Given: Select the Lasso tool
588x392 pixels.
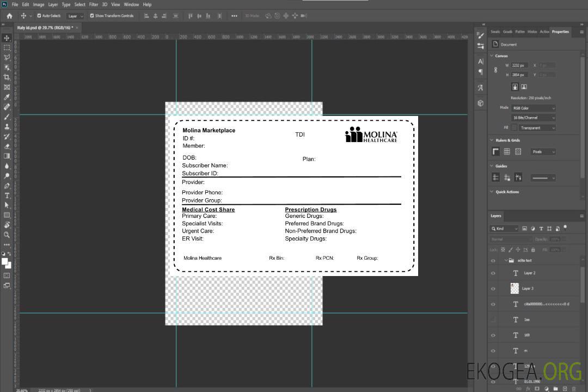Looking at the screenshot, I should pyautogui.click(x=7, y=57).
